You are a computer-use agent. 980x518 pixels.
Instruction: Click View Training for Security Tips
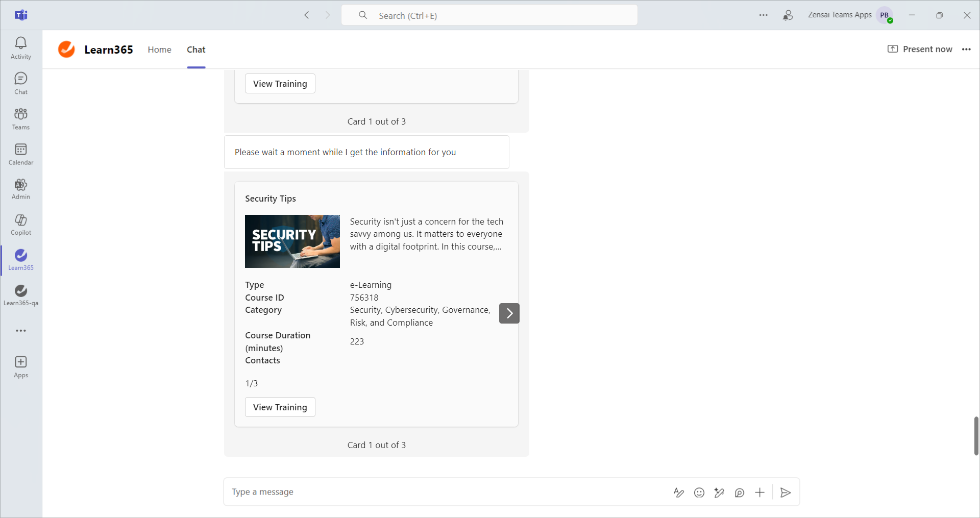tap(280, 407)
